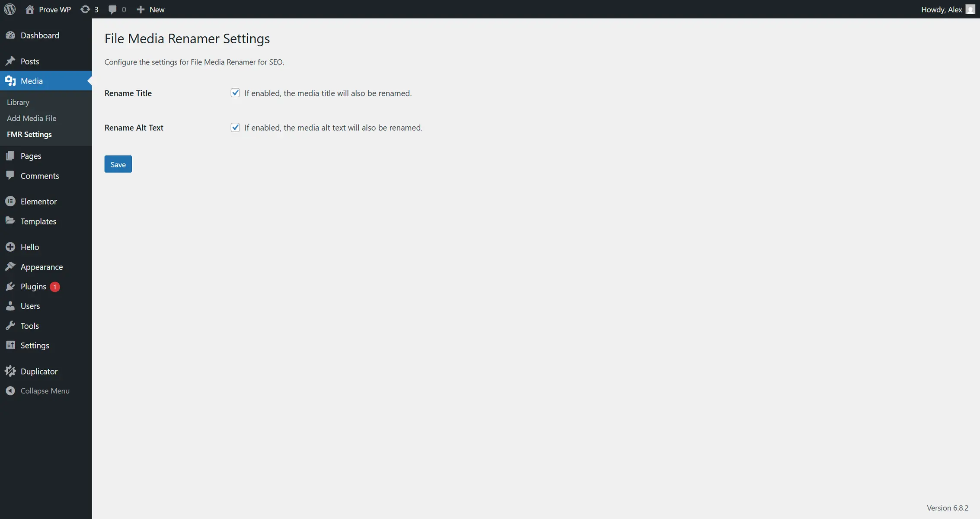The width and height of the screenshot is (980, 519).
Task: Open the Tools wrench icon
Action: 10,325
